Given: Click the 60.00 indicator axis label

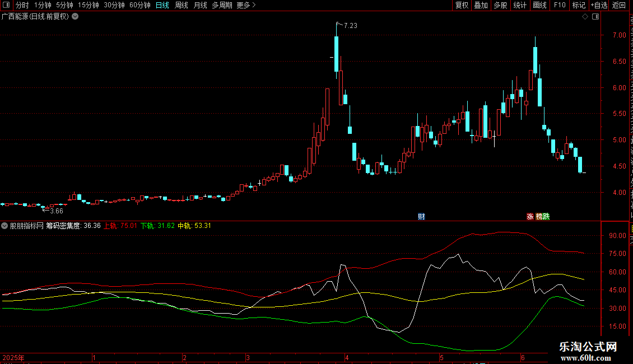Looking at the screenshot, I should (618, 272).
